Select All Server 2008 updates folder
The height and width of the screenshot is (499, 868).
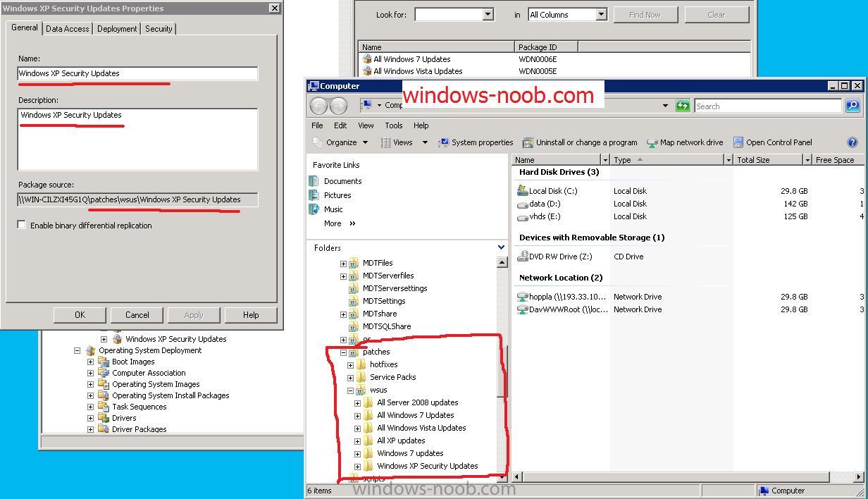[x=417, y=402]
